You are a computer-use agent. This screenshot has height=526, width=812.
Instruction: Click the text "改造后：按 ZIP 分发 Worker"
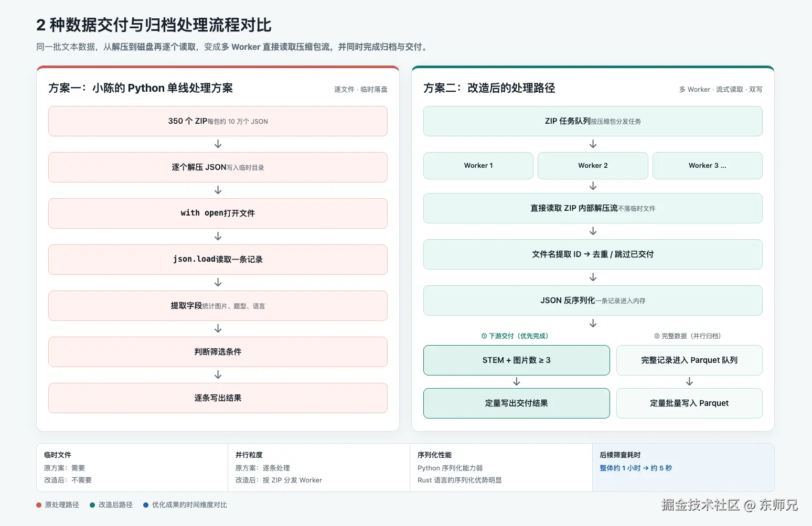(x=279, y=480)
